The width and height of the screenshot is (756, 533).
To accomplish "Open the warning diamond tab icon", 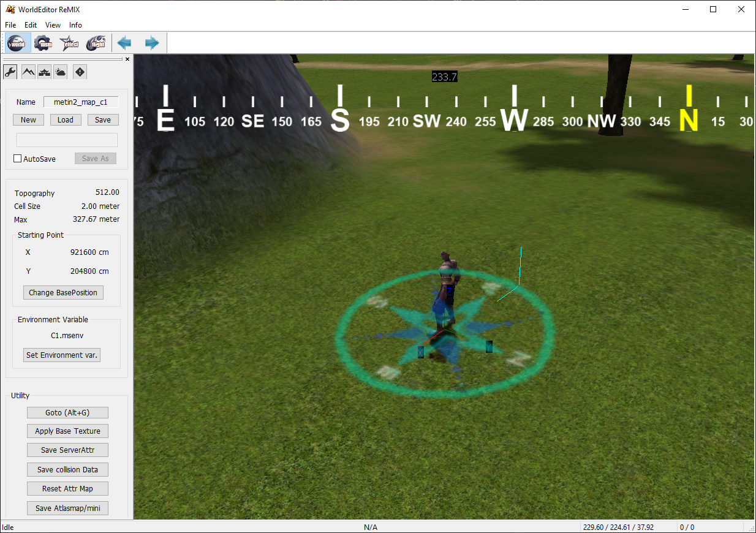I will pyautogui.click(x=80, y=72).
